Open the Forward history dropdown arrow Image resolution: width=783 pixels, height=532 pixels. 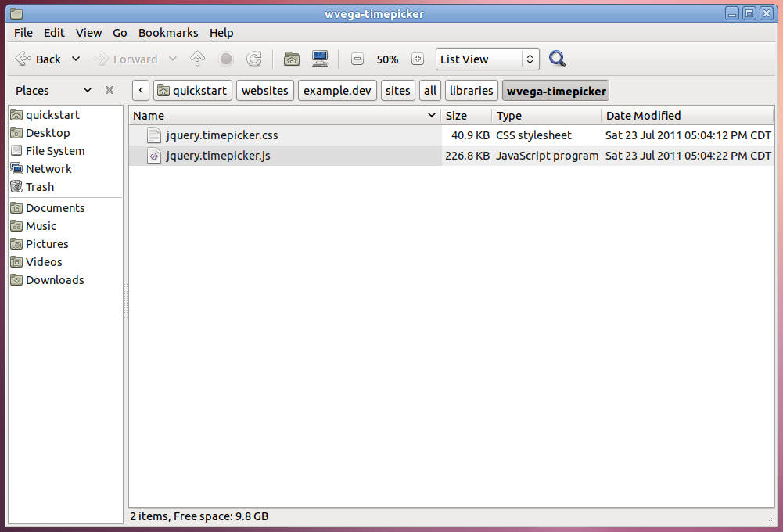tap(173, 59)
